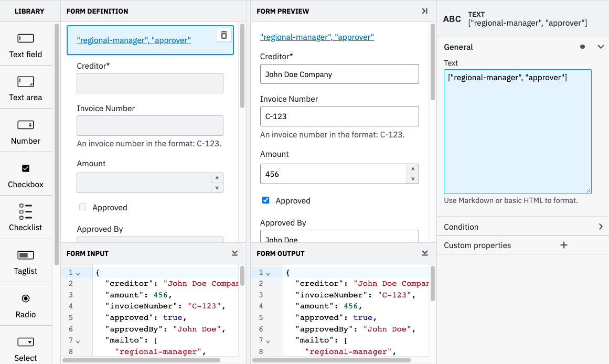Viewport: 609px width, 364px height.
Task: Edit the Text property textarea
Action: (517, 131)
